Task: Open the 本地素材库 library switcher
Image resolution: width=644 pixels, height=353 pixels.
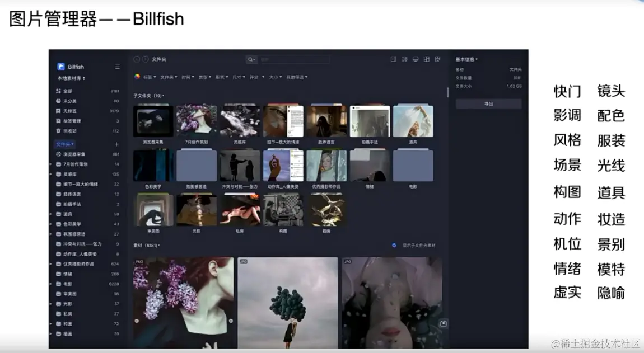Action: pyautogui.click(x=72, y=78)
